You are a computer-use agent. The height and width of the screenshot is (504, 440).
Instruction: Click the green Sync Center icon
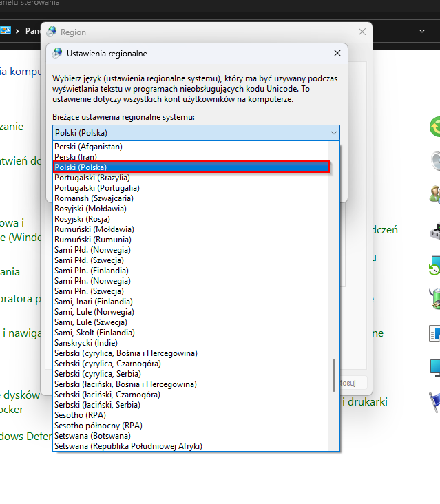pyautogui.click(x=435, y=127)
